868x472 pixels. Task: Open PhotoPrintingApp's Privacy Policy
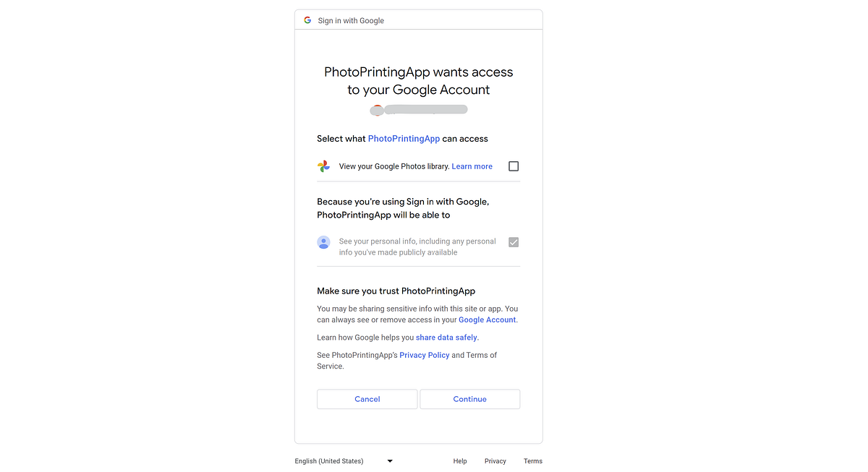point(425,355)
